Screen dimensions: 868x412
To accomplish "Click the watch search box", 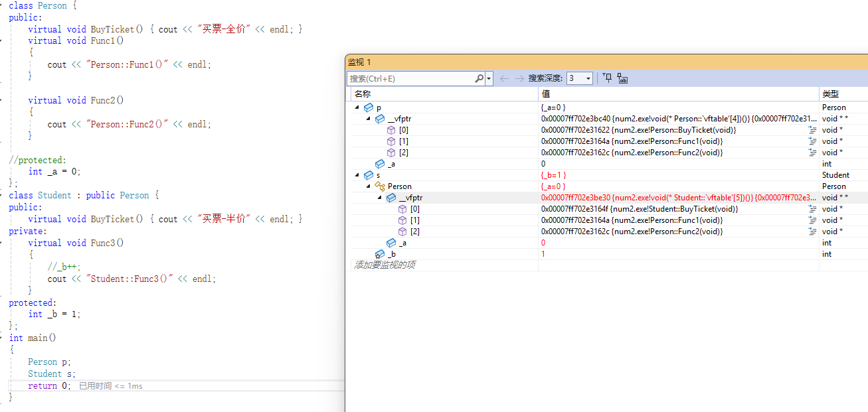I will point(410,78).
